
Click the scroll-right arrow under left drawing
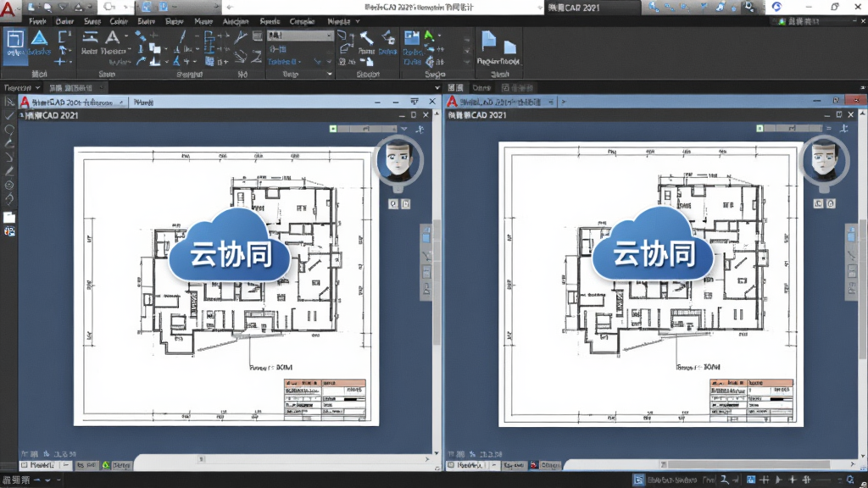427,458
